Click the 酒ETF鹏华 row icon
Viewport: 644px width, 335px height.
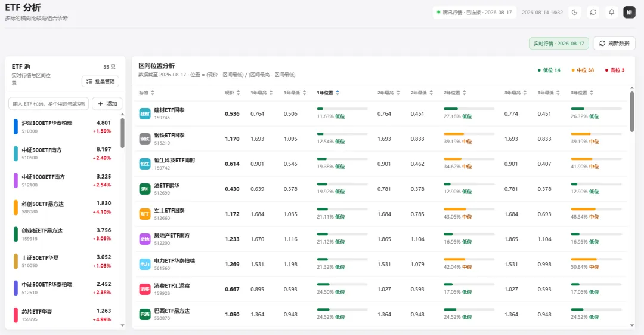click(144, 189)
